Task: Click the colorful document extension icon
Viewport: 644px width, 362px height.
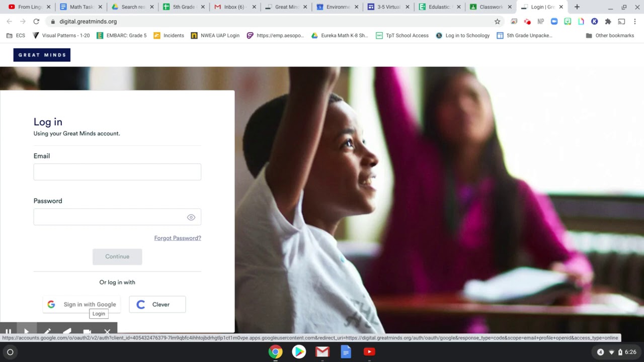Action: point(581,22)
